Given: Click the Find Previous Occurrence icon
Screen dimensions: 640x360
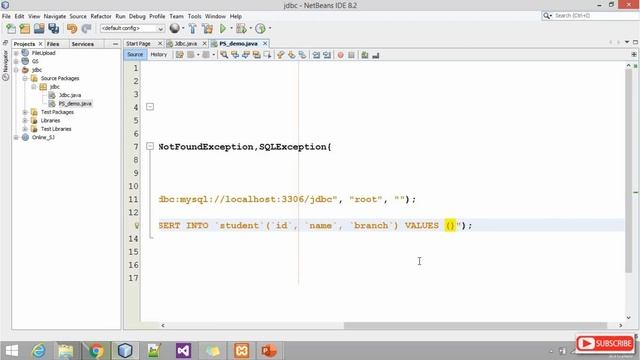Looking at the screenshot, I should click(x=235, y=55).
